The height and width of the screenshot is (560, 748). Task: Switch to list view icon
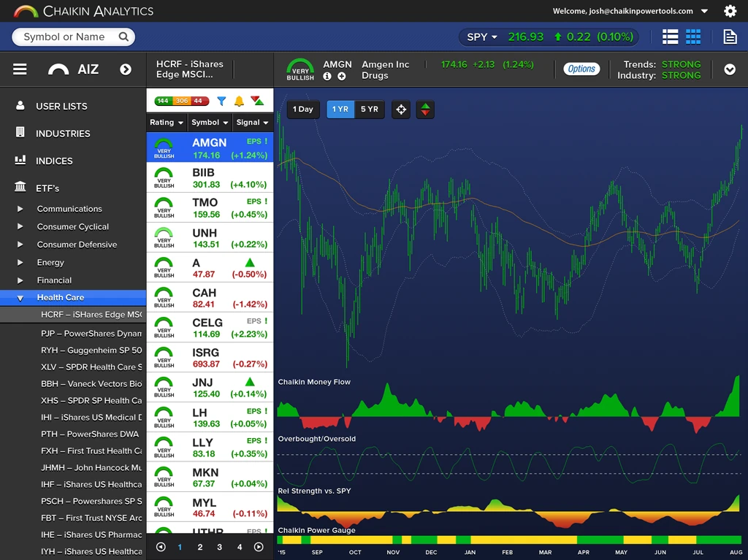(x=671, y=37)
